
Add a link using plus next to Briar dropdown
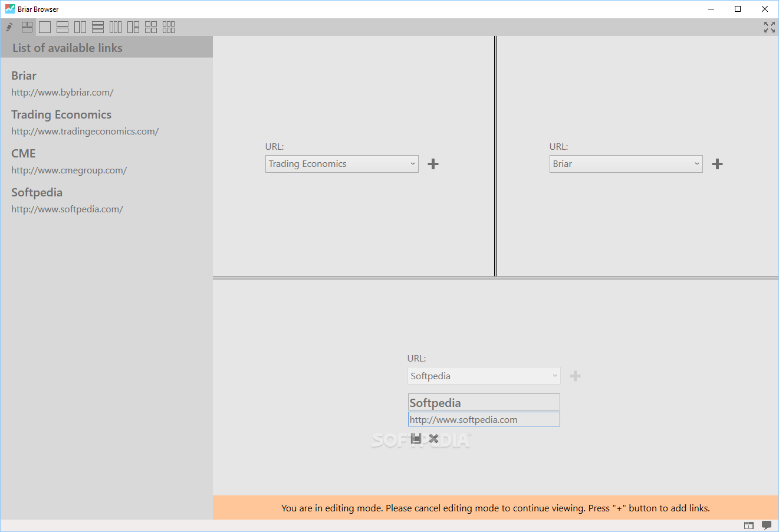pyautogui.click(x=718, y=164)
